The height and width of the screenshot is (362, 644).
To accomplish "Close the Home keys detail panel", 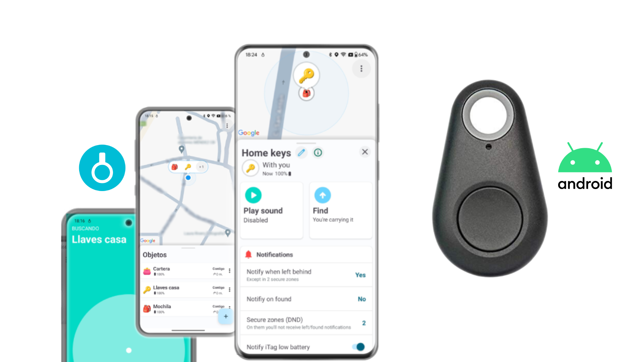I will [x=365, y=152].
